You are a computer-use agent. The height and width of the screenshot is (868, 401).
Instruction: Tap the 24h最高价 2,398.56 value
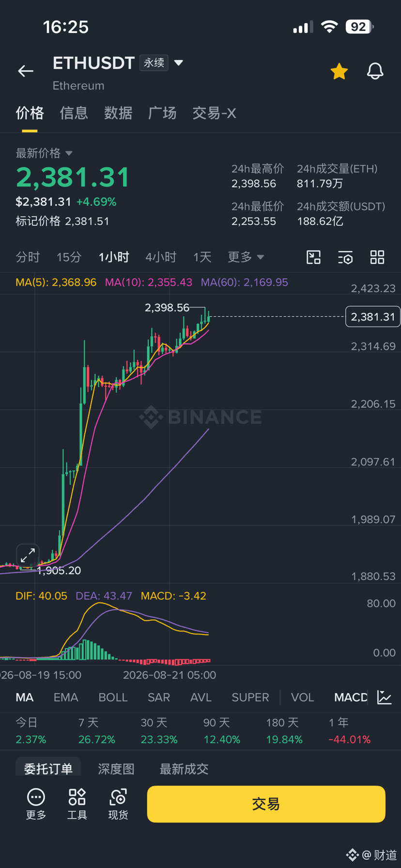tap(254, 184)
